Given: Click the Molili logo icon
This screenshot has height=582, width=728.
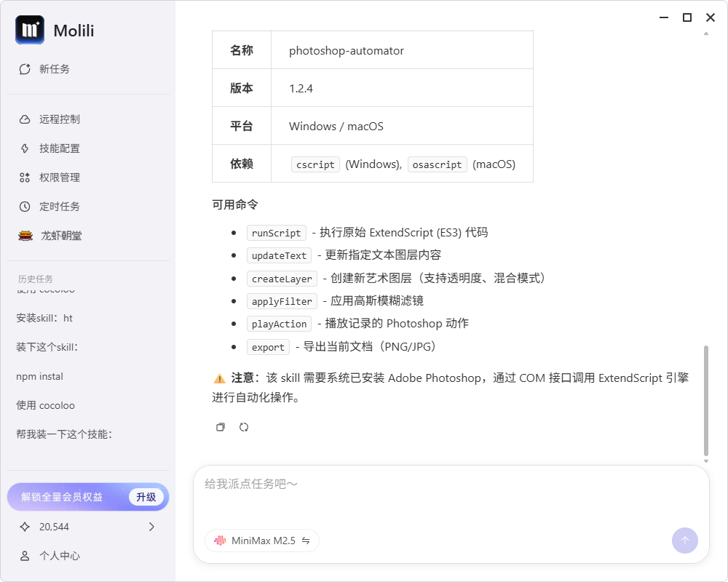Looking at the screenshot, I should (x=30, y=30).
